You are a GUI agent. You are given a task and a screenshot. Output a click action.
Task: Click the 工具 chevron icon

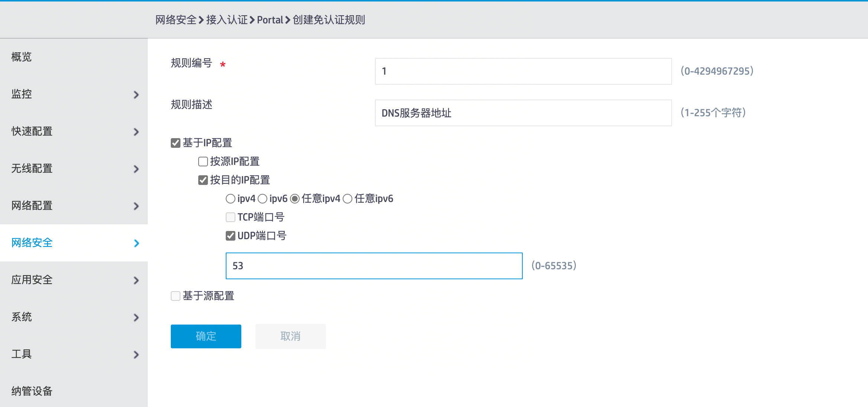click(x=136, y=355)
